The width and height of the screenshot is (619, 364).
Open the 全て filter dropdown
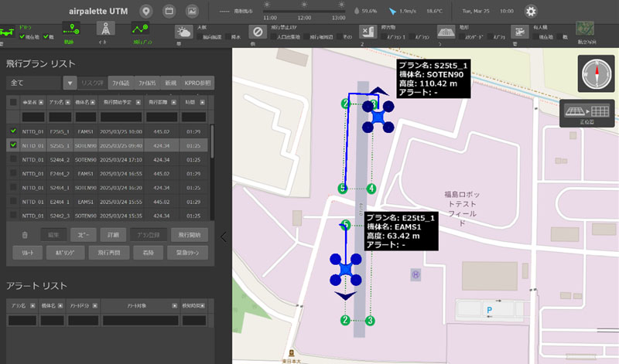70,83
